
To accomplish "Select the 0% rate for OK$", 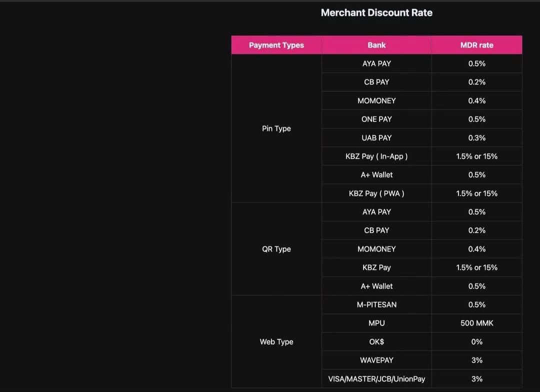I will pyautogui.click(x=476, y=341).
